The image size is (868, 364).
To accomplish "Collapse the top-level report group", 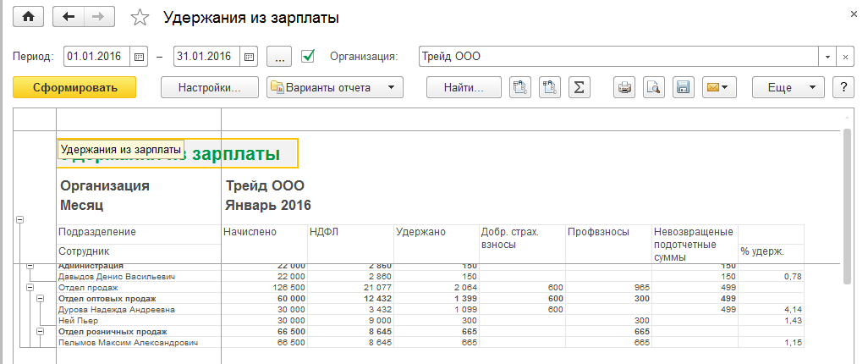I will (x=20, y=220).
